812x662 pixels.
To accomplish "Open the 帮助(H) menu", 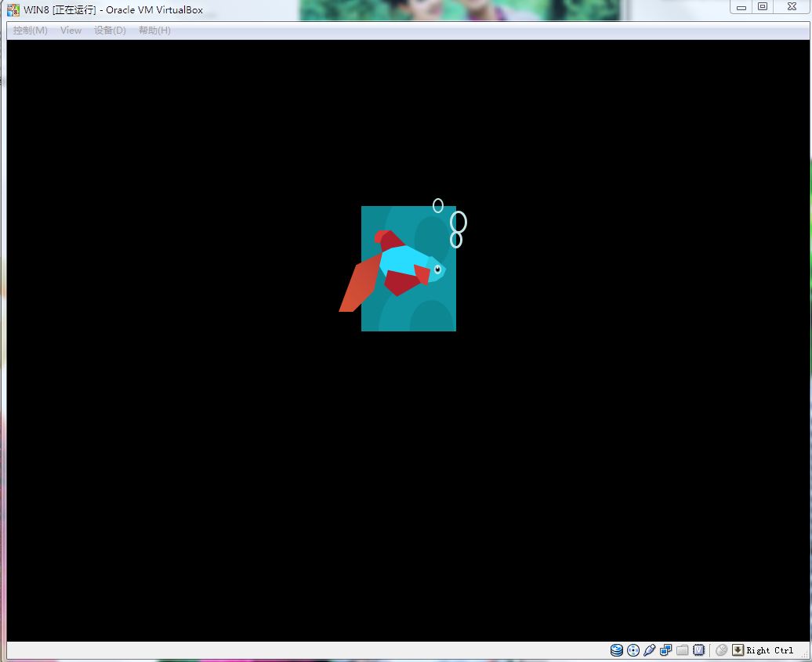I will pyautogui.click(x=154, y=31).
